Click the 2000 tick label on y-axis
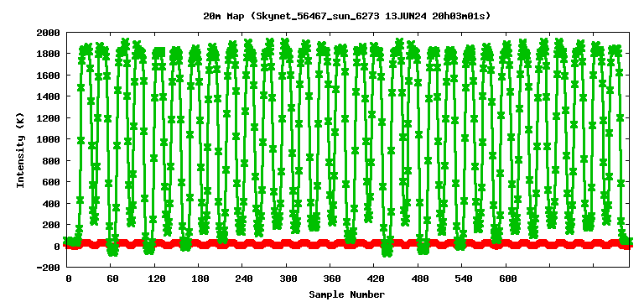This screenshot has height=302, width=644. (49, 33)
